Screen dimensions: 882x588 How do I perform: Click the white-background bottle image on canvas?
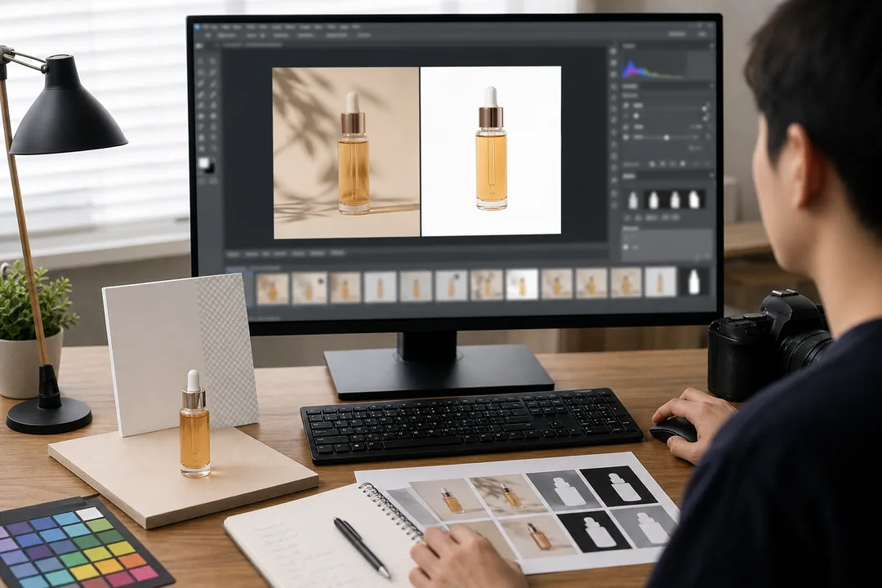coord(491,151)
